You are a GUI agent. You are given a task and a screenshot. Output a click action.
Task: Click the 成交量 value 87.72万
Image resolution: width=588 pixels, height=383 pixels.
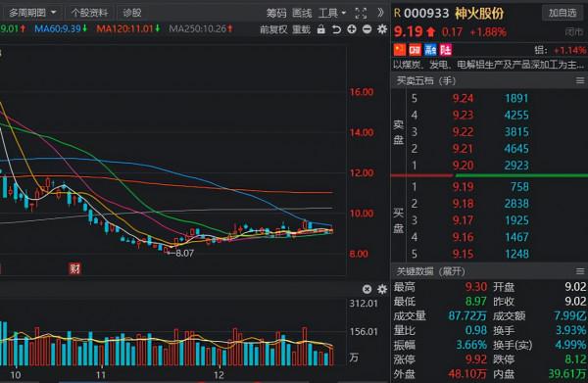[x=467, y=316]
